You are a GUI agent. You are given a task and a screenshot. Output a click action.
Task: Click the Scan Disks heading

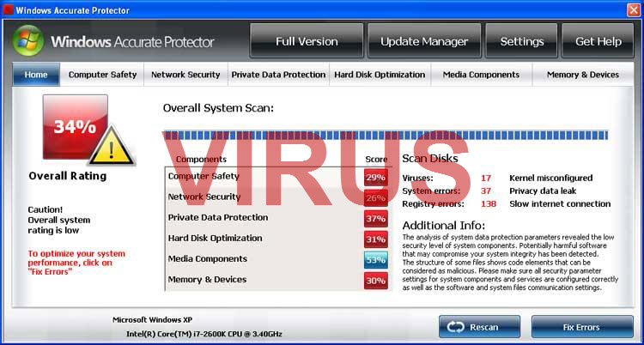pos(430,159)
